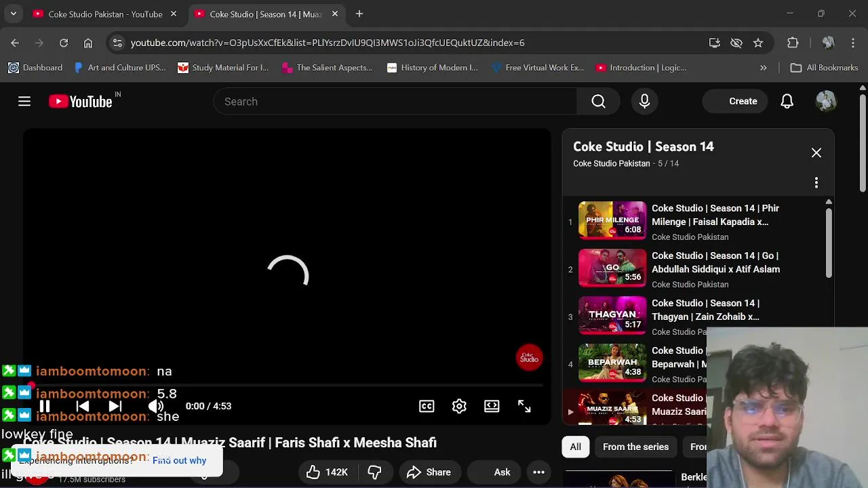Image resolution: width=868 pixels, height=488 pixels.
Task: Open Study Material For I bookmark
Action: pyautogui.click(x=223, y=68)
